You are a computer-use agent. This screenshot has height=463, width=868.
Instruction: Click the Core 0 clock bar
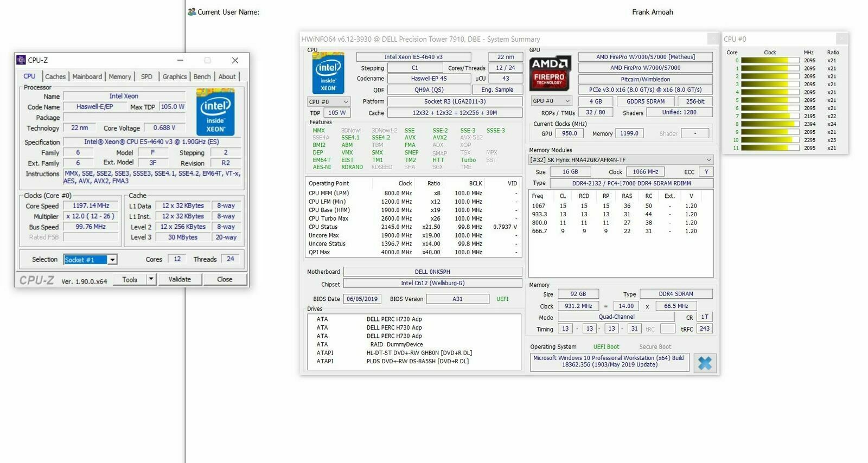pyautogui.click(x=770, y=61)
